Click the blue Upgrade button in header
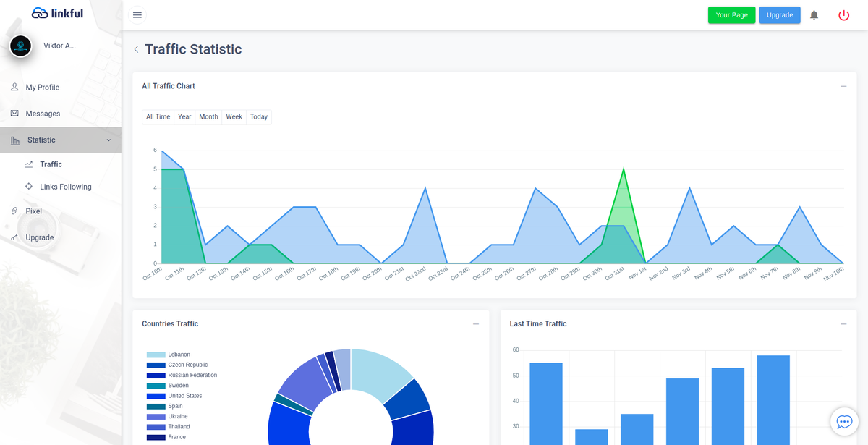 click(x=780, y=15)
